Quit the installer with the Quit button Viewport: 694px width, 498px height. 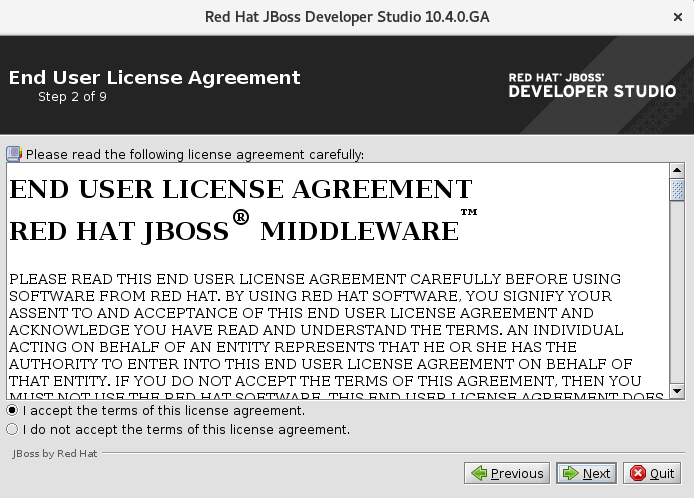(652, 473)
